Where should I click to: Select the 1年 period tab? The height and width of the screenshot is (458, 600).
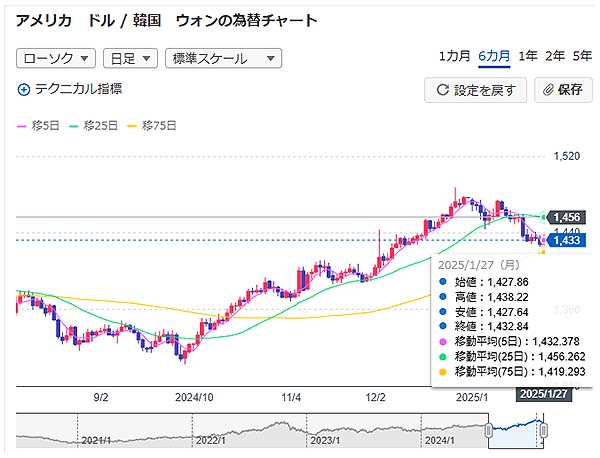tap(528, 57)
